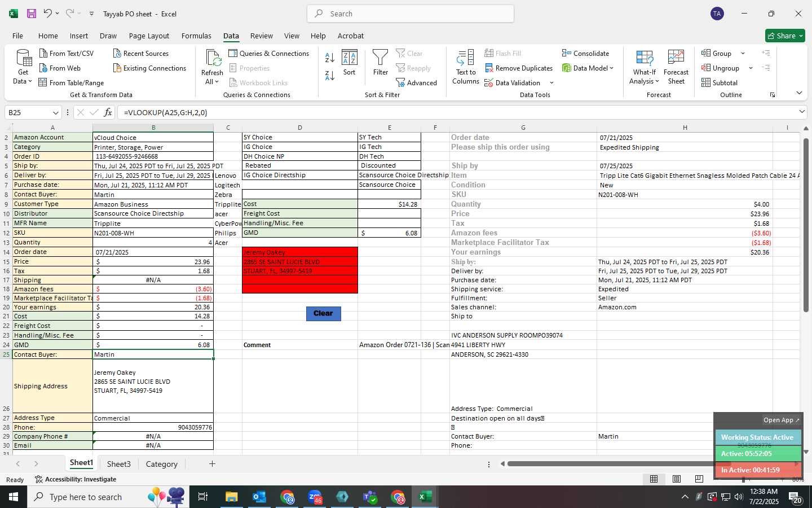The width and height of the screenshot is (812, 508).
Task: Open the Outline dialog launcher
Action: click(x=773, y=95)
